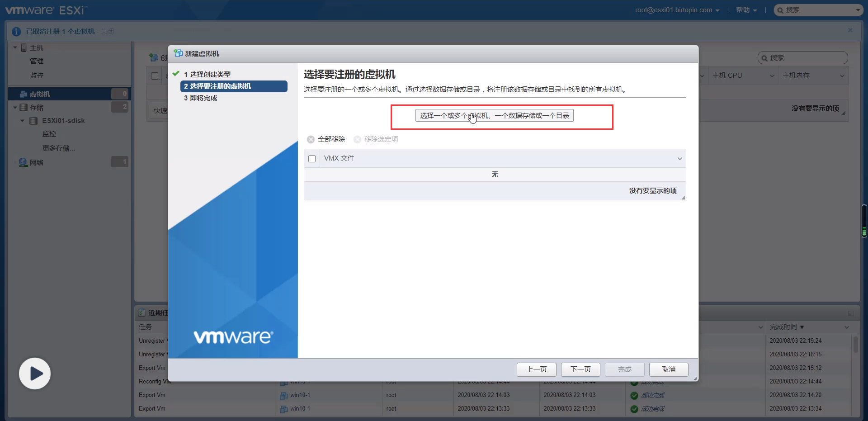This screenshot has width=868, height=421.
Task: Tick the VMX 文件 header checkbox
Action: (312, 159)
